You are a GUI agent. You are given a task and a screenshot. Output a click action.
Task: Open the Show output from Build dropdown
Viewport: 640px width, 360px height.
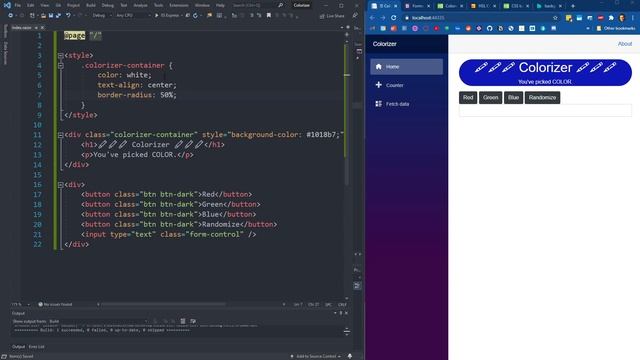point(98,321)
